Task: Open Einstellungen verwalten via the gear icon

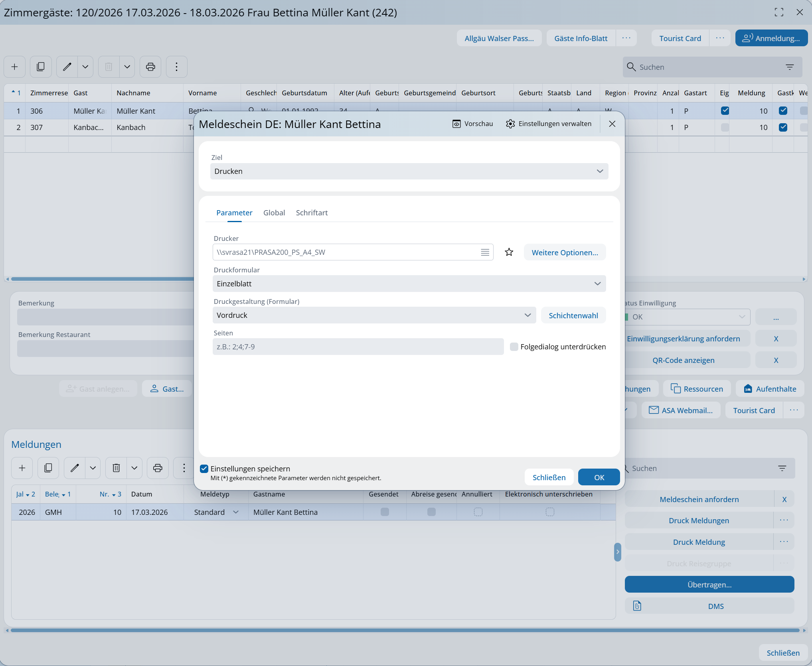Action: click(510, 124)
